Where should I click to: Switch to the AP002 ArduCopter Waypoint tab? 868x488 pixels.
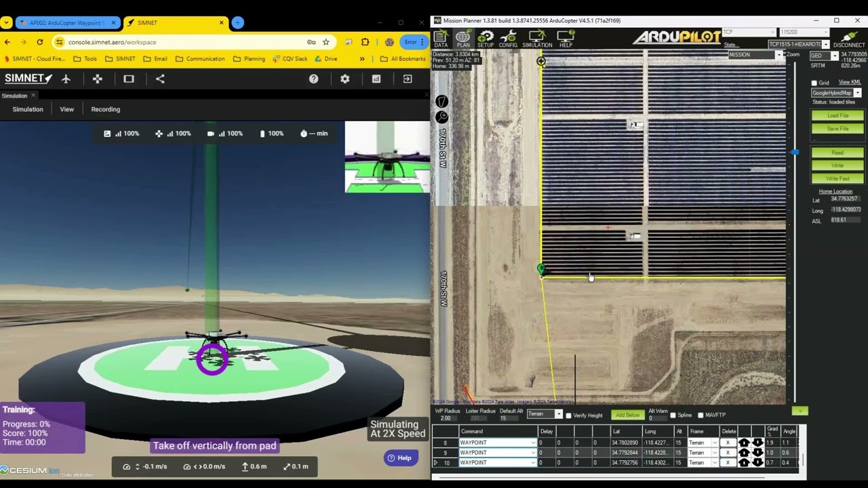pos(68,22)
